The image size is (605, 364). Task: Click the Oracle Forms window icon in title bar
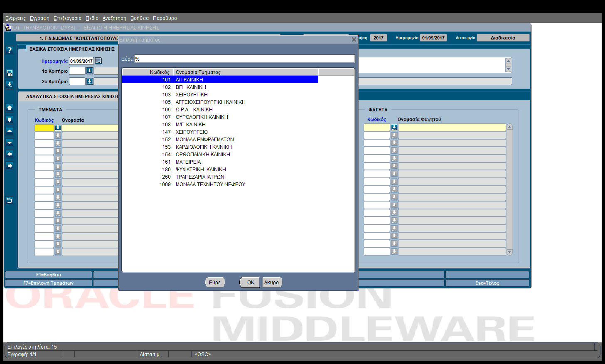8,27
